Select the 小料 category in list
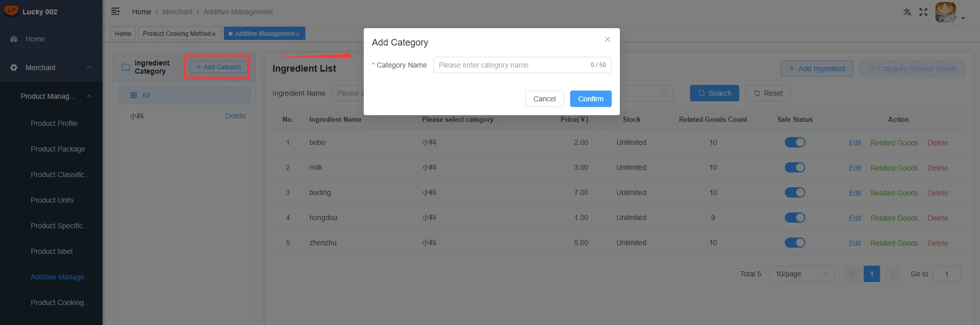This screenshot has height=325, width=980. point(137,116)
